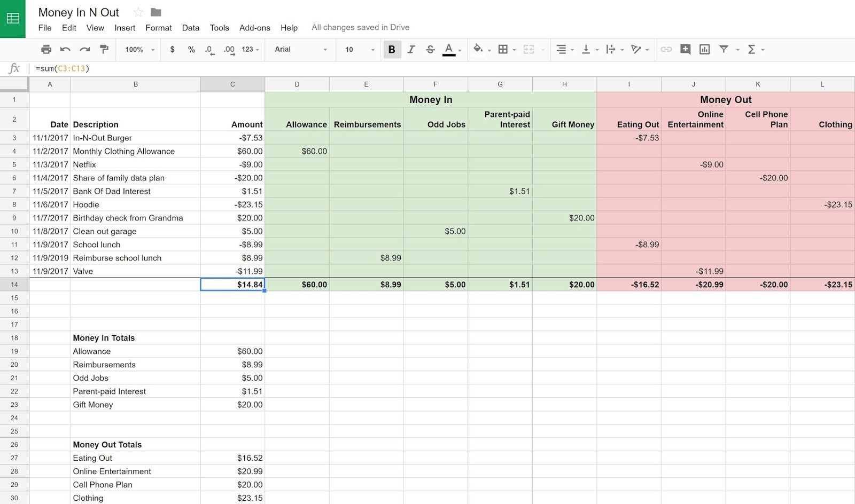Click the Money In N Out title

pyautogui.click(x=79, y=12)
